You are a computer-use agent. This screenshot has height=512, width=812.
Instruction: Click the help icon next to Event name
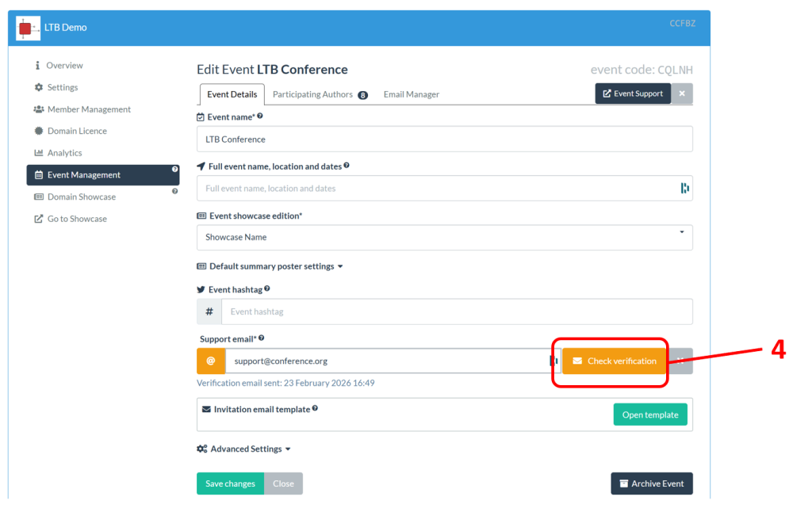click(x=260, y=117)
